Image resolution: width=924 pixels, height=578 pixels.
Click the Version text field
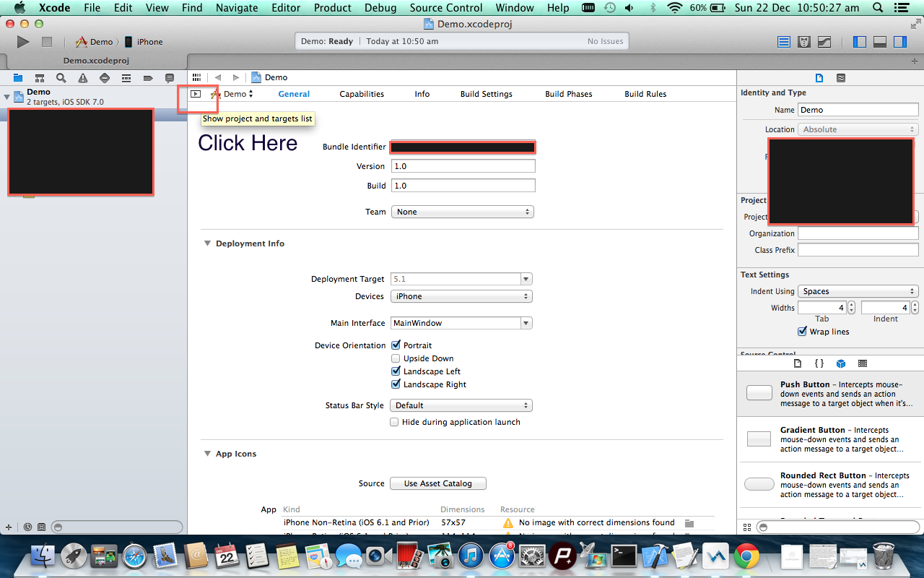(x=463, y=166)
